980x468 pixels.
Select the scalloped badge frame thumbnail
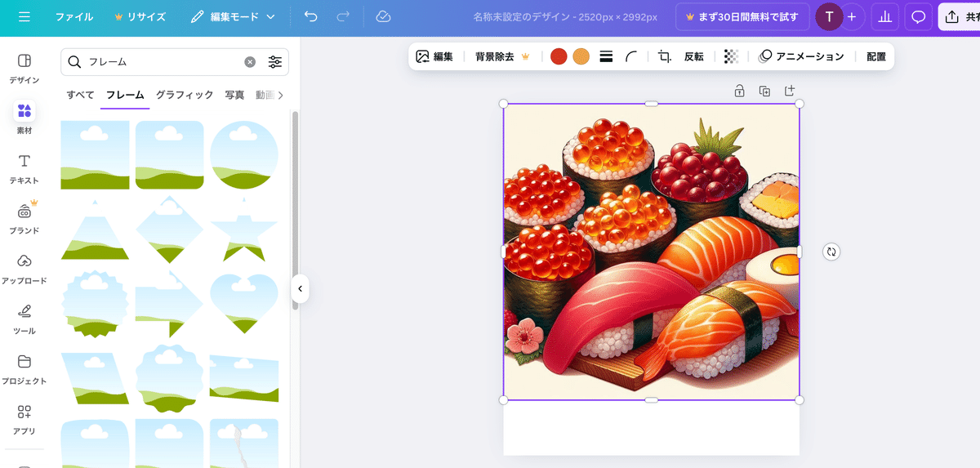click(95, 304)
